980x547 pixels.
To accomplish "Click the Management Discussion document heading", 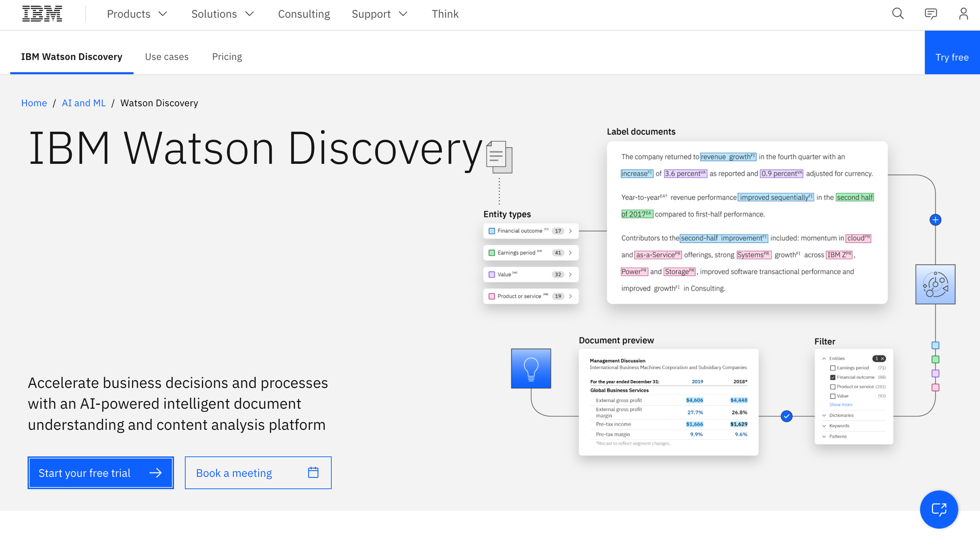I will 617,361.
